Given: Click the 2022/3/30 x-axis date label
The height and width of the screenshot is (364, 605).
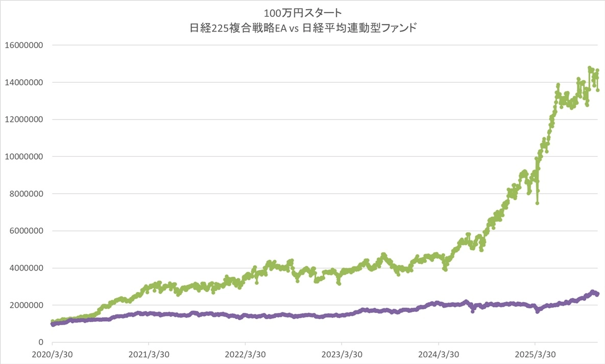Looking at the screenshot, I should (245, 354).
